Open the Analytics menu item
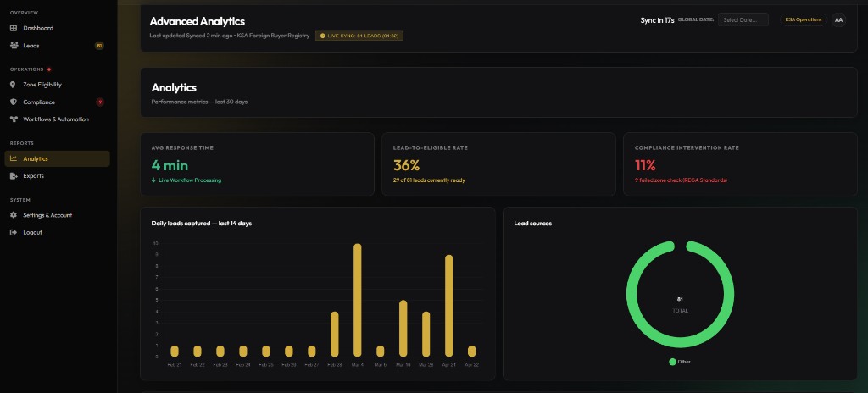The width and height of the screenshot is (868, 393). [x=58, y=159]
